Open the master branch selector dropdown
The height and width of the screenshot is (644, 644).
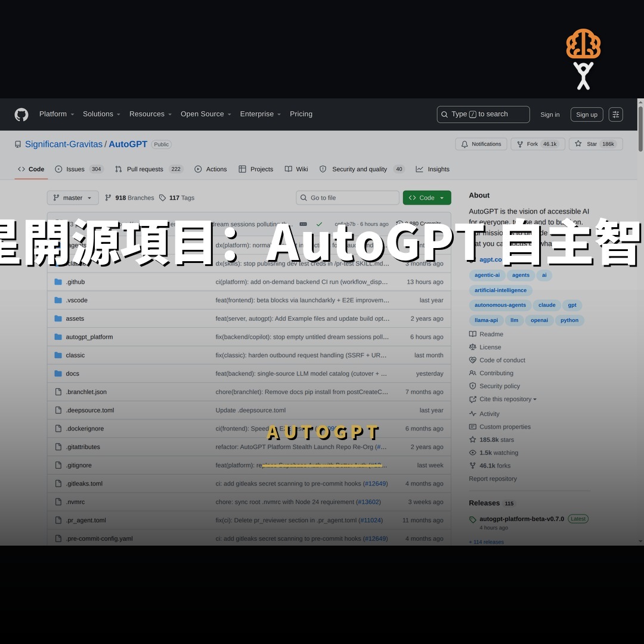pyautogui.click(x=73, y=198)
